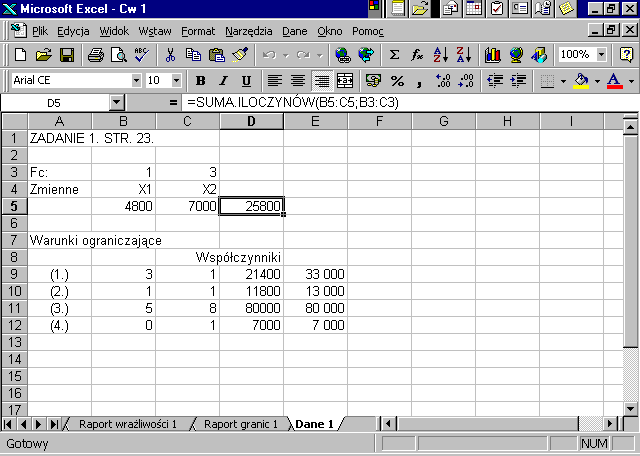Viewport: 640px width, 456px height.
Task: Toggle Bold formatting
Action: pos(200,80)
